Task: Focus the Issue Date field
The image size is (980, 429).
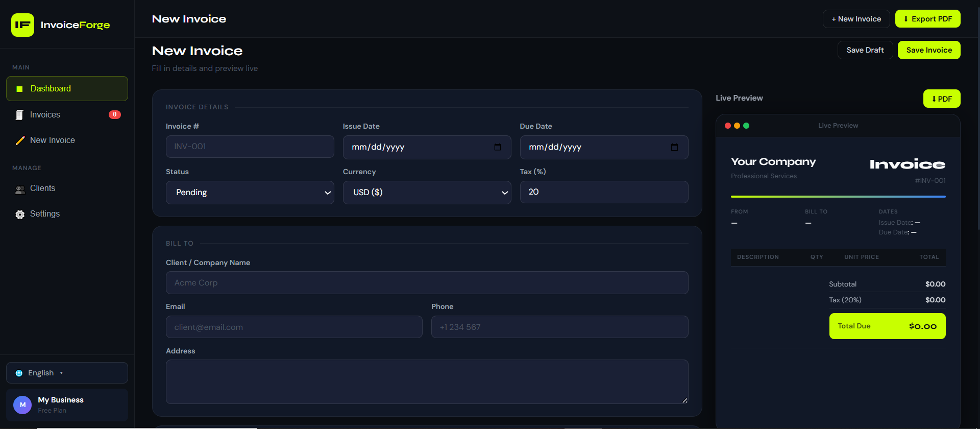Action: point(427,147)
